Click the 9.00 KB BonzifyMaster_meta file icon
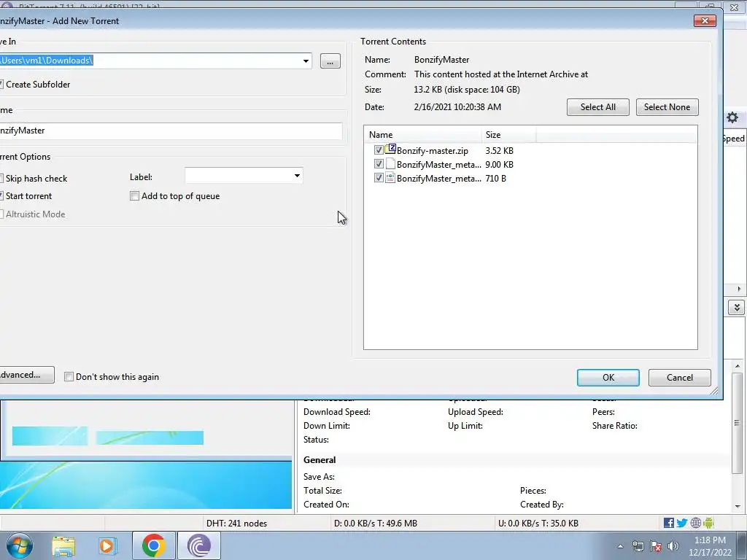This screenshot has height=560, width=747. tap(390, 164)
